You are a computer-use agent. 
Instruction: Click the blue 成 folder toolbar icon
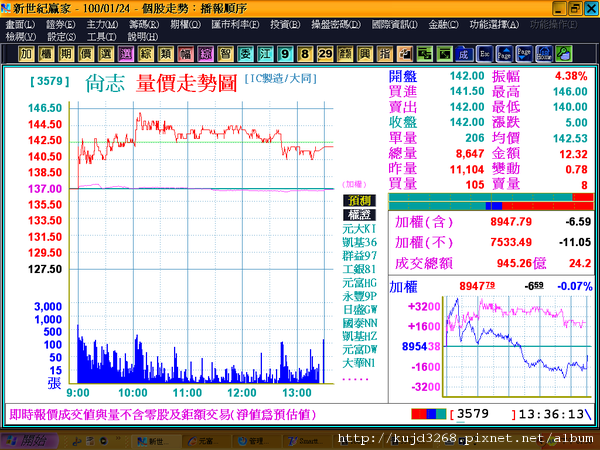coord(464,54)
